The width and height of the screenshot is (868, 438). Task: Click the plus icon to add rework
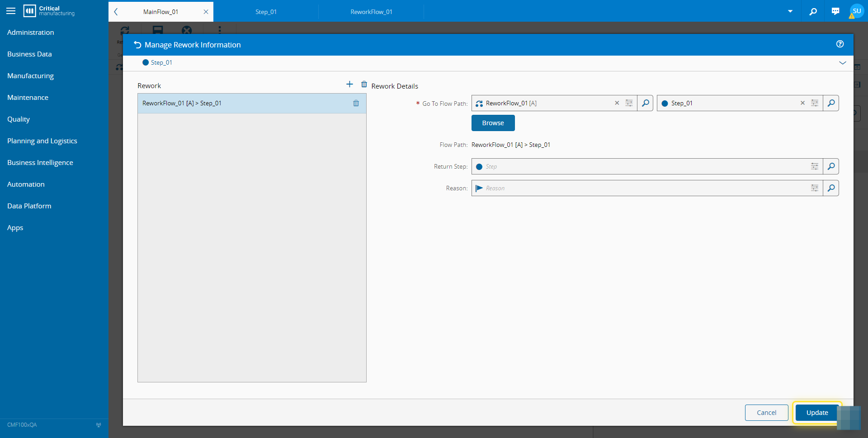click(349, 85)
